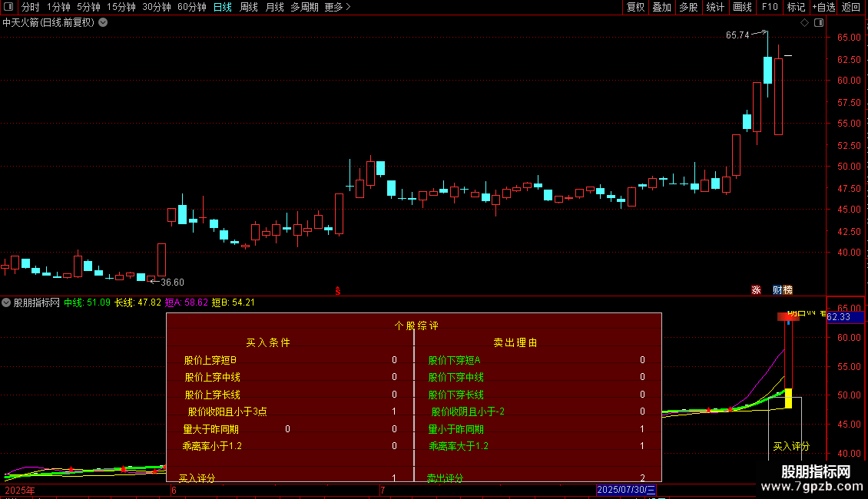Click the red 张 marker icon

[756, 290]
